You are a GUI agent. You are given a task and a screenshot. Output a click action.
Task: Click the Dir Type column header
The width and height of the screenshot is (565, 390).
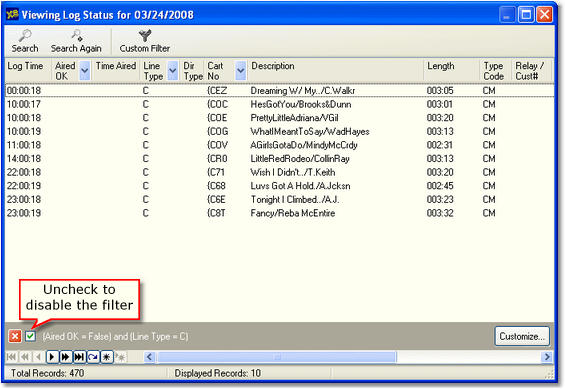(193, 70)
